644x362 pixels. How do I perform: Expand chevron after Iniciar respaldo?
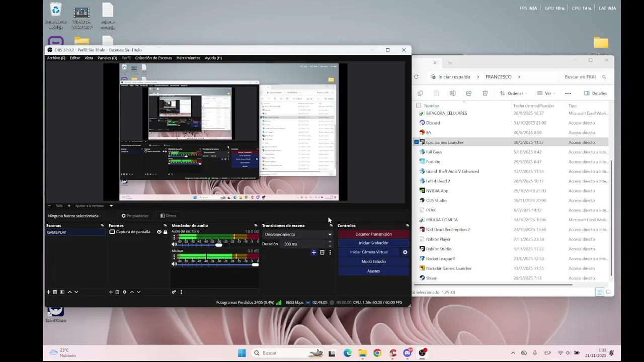click(477, 77)
